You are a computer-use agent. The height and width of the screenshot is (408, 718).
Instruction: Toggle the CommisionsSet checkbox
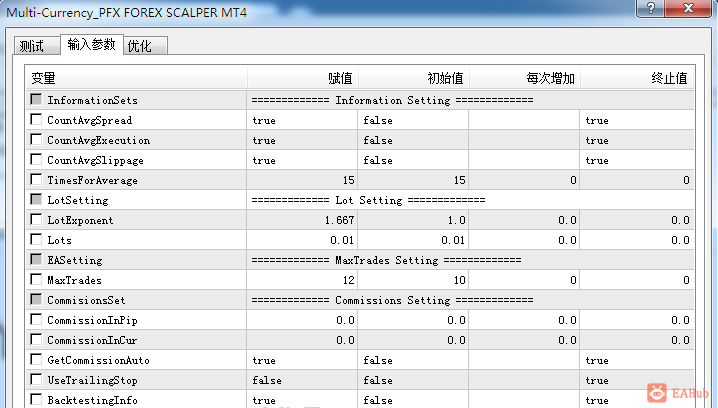click(36, 299)
